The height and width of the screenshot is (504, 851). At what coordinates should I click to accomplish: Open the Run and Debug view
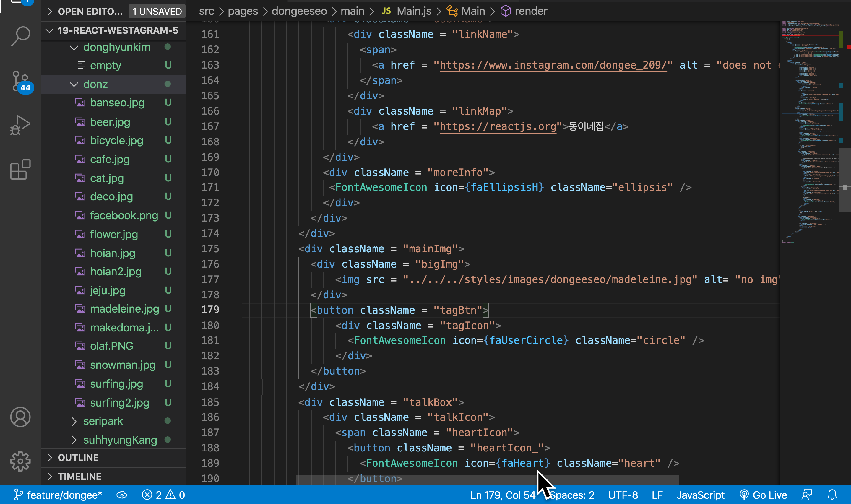pos(20,125)
